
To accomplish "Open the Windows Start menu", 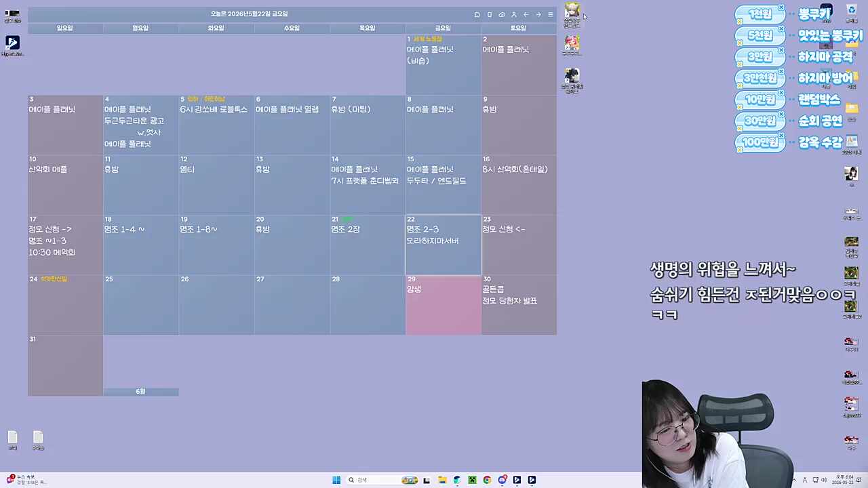I will coord(336,480).
